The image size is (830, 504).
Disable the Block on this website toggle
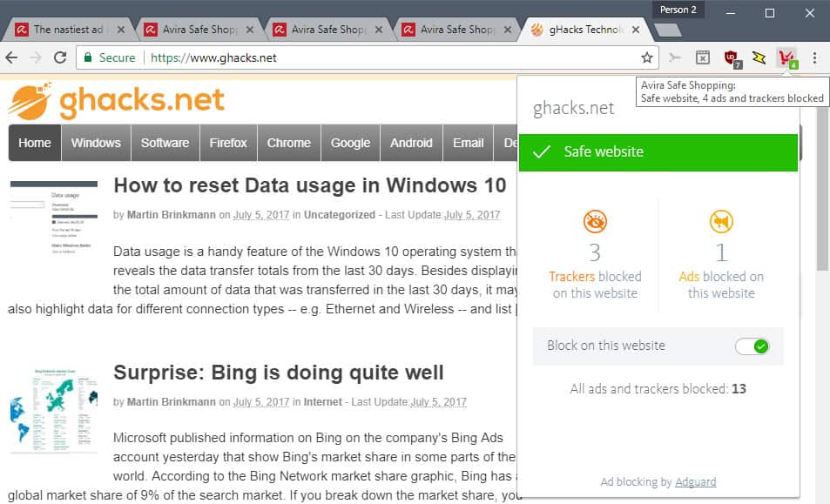pyautogui.click(x=752, y=346)
